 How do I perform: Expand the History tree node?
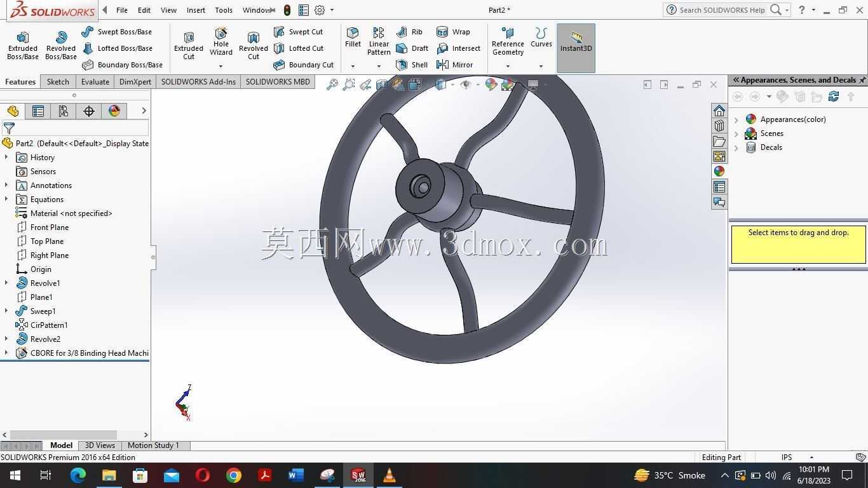click(x=6, y=158)
